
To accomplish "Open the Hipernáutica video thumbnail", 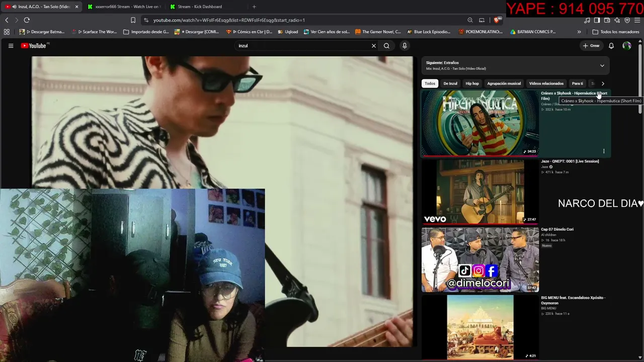I will click(x=480, y=123).
